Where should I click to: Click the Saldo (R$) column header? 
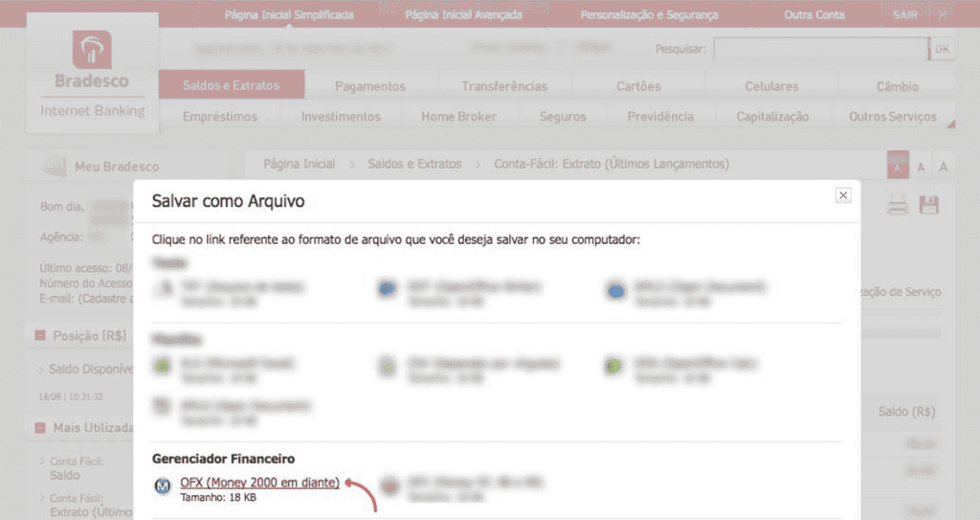coord(906,412)
